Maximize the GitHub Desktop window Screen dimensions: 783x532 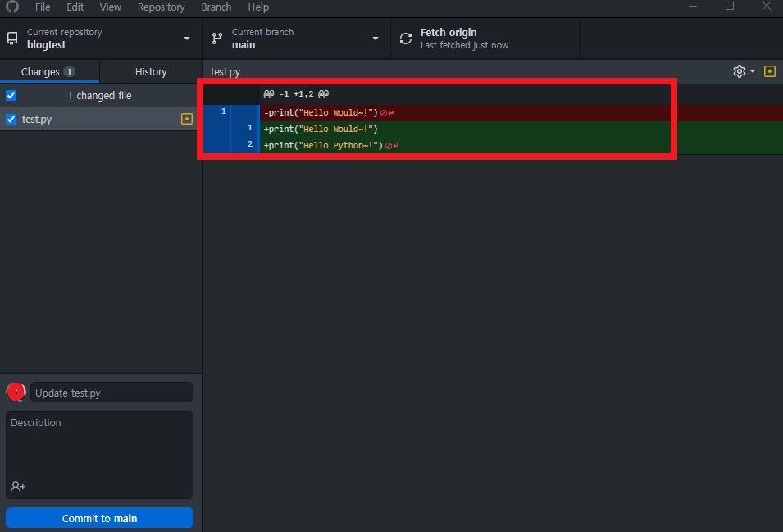[x=730, y=7]
